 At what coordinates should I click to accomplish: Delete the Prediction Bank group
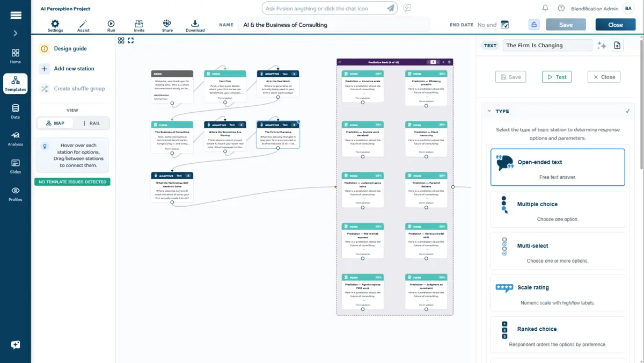(x=449, y=62)
